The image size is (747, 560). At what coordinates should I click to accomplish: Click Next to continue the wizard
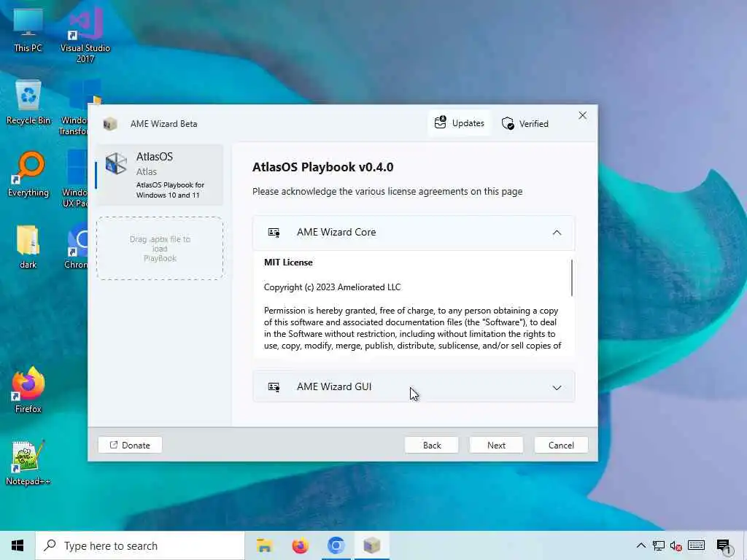(496, 446)
